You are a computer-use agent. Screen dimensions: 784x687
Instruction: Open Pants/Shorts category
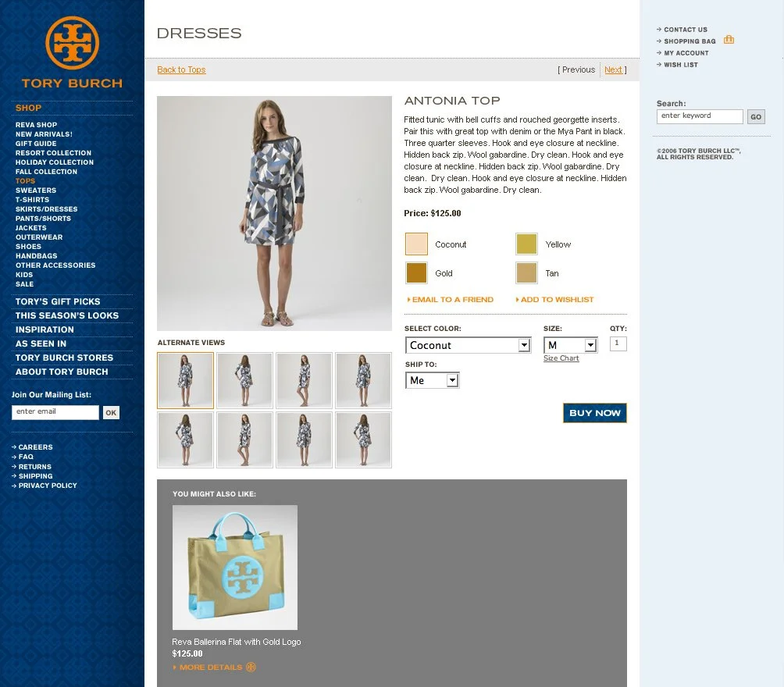(44, 219)
